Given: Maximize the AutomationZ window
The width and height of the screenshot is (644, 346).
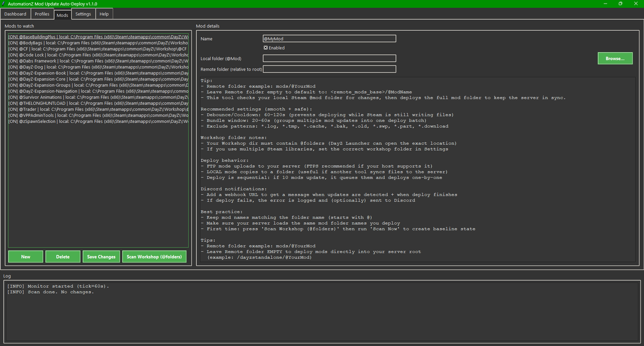Looking at the screenshot, I should [620, 4].
